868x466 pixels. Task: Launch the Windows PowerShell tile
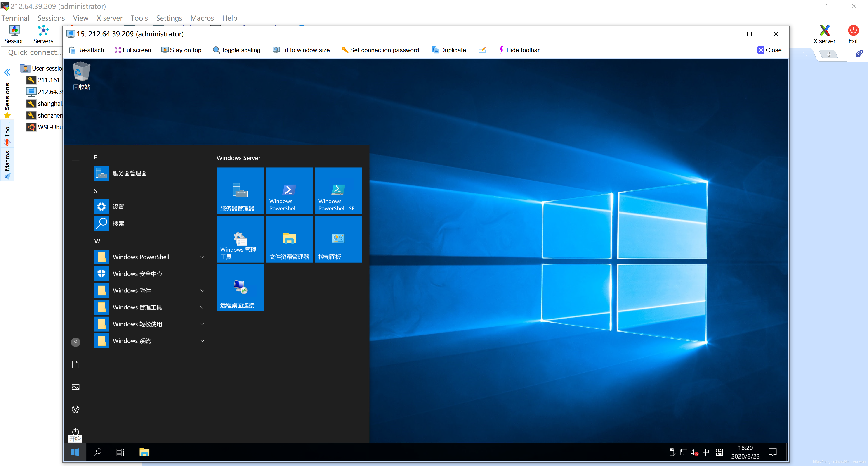point(289,191)
